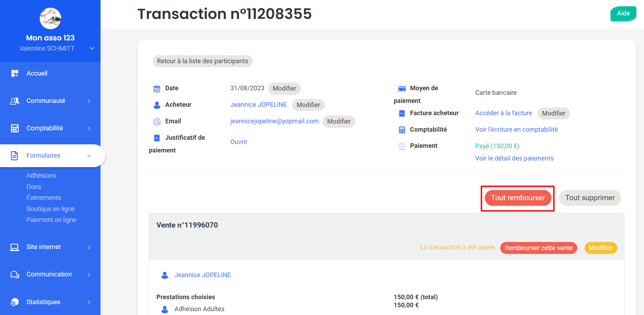Go to Événements submenu item

click(x=44, y=198)
